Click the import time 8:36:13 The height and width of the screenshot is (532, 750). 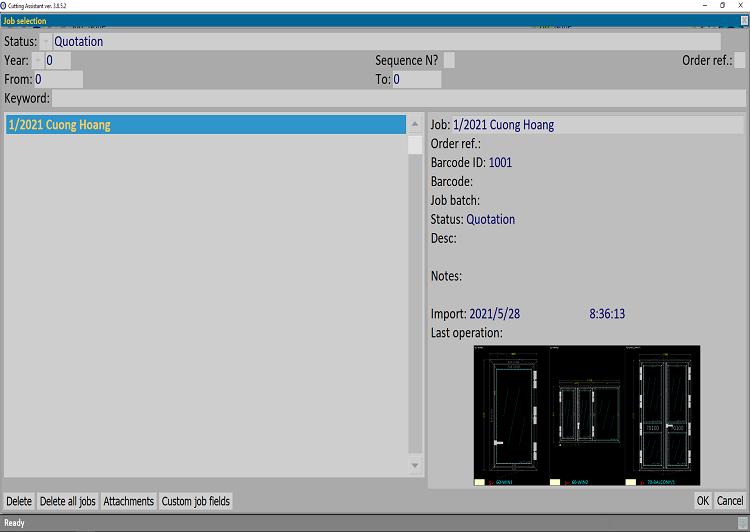[x=607, y=314]
